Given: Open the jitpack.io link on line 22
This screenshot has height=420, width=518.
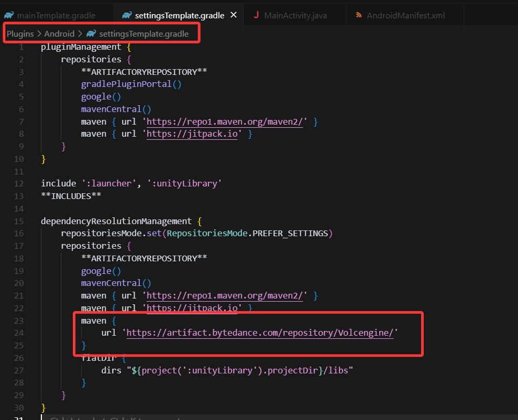Looking at the screenshot, I should click(192, 308).
